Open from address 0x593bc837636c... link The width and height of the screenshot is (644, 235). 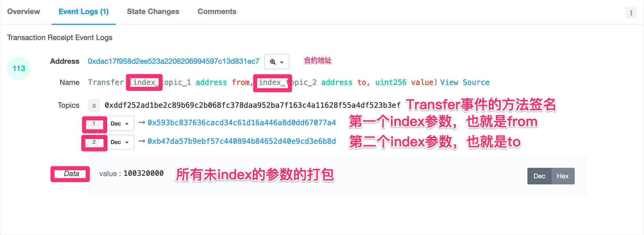tap(242, 123)
